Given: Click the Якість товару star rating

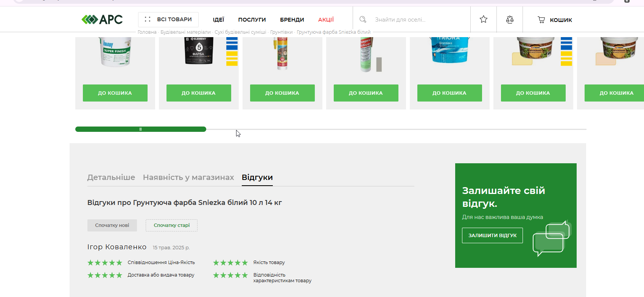Looking at the screenshot, I should (230, 263).
